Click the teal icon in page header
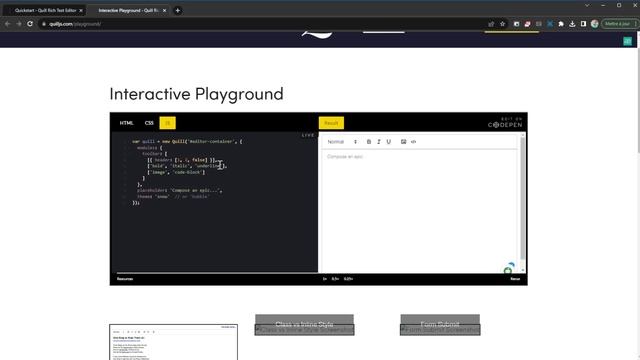The image size is (640, 360). [x=627, y=41]
